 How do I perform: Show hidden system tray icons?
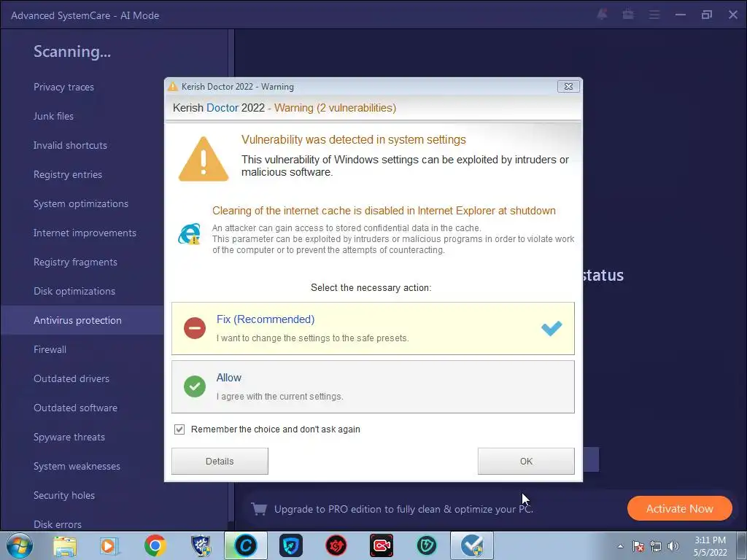[620, 546]
